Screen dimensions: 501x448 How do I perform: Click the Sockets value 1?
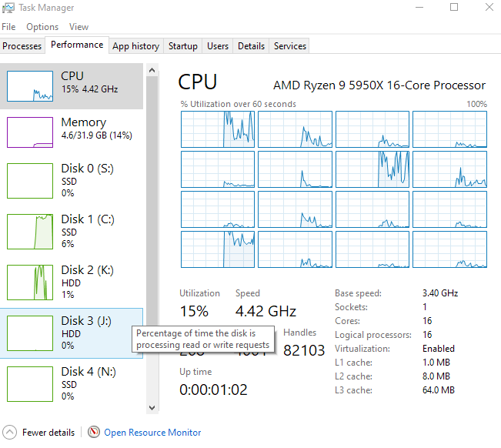pos(425,307)
